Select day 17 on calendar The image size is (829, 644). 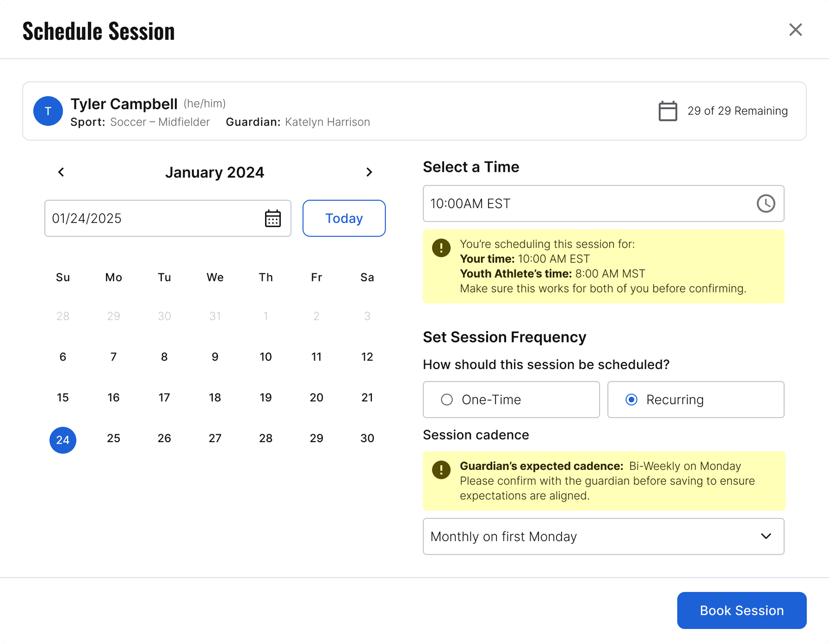coord(164,397)
